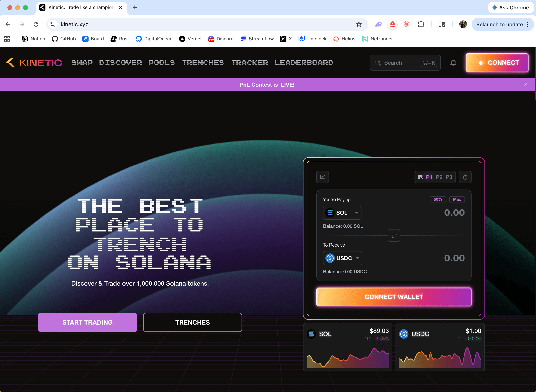Screen dimensions: 536x392
Task: Open notifications via the bell icon
Action: 453,63
